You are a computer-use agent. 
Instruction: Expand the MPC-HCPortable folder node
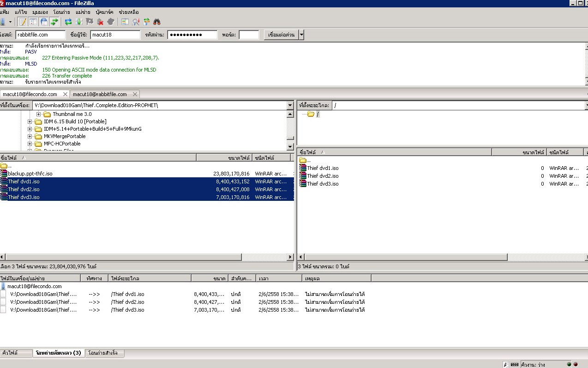pos(30,144)
